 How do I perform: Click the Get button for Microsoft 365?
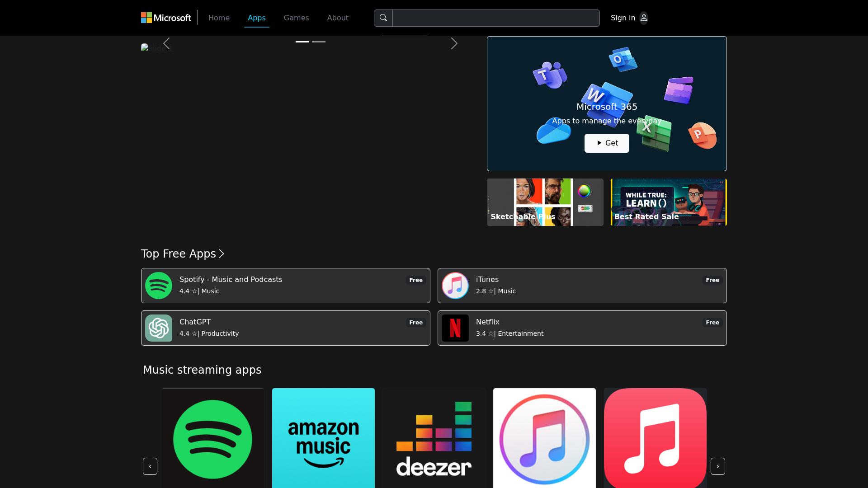click(x=607, y=143)
